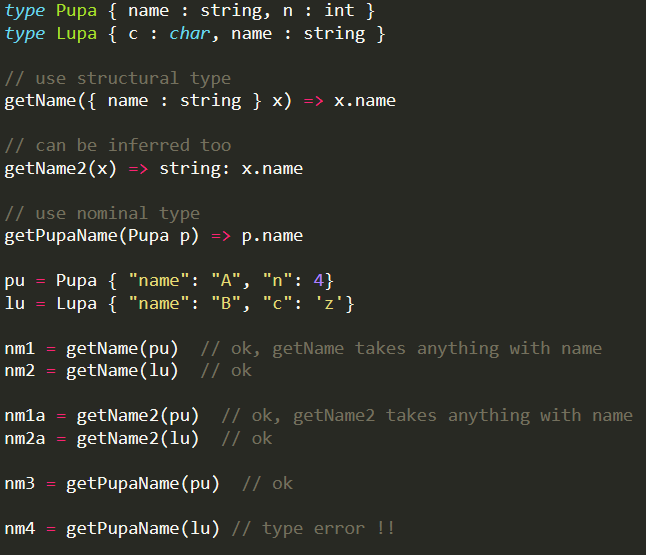Click the 'char' keyword in the Lupa type
Viewport: 646px width, 555px height.
pos(190,33)
